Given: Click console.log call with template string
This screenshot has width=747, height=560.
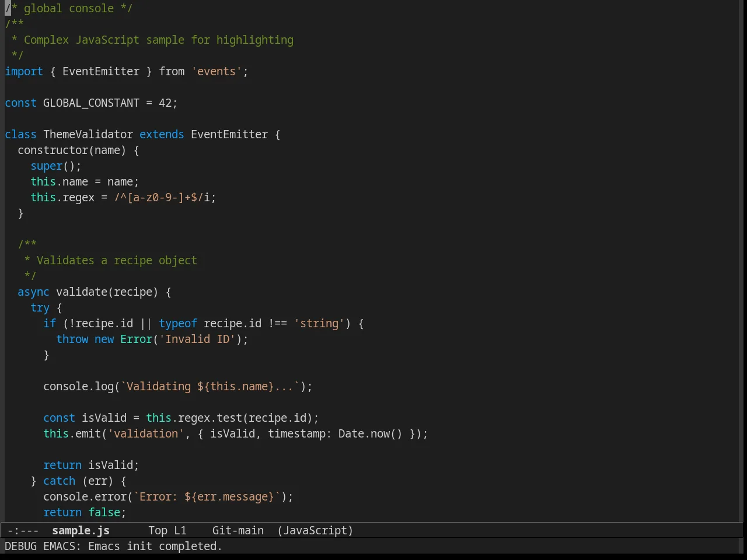Looking at the screenshot, I should point(178,386).
